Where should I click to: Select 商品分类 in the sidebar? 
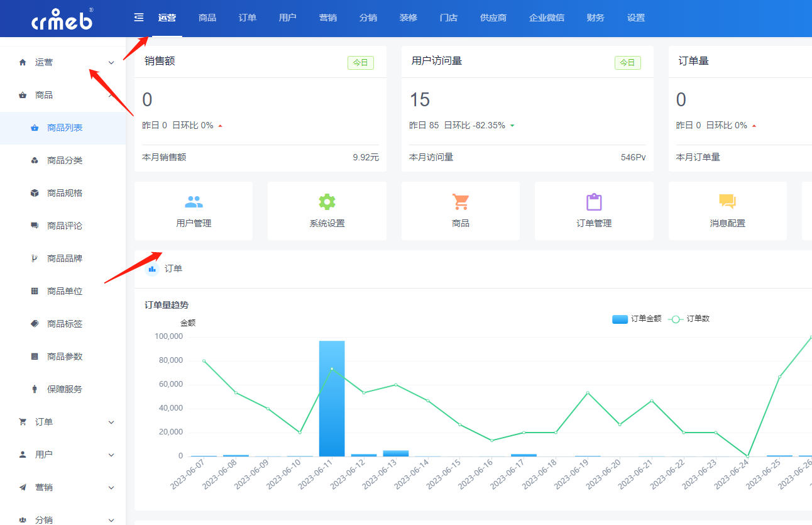tap(63, 160)
